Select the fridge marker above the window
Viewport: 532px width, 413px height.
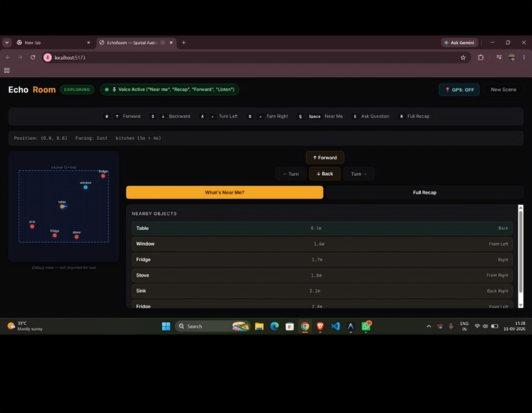[103, 176]
